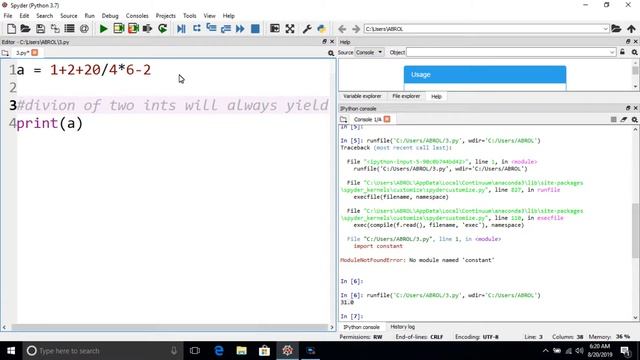
Task: Create a new file with toolbar icon
Action: click(x=11, y=29)
